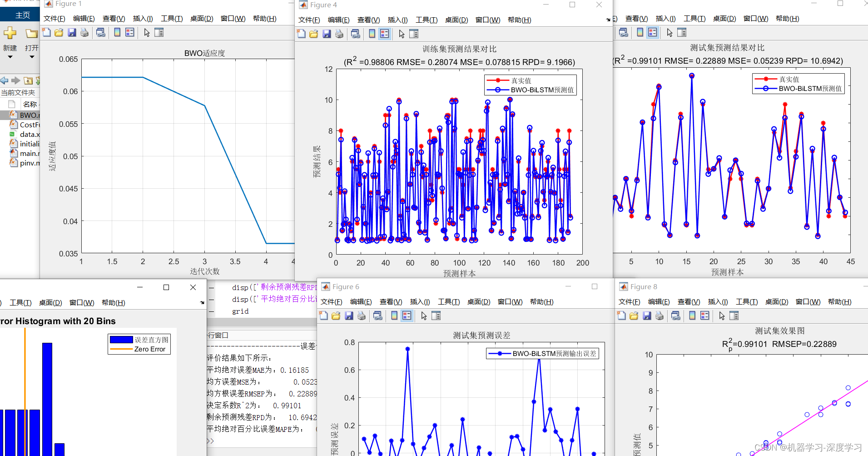Expand the 打开 dropdown arrow in MATLAB
The image size is (868, 456).
[x=32, y=57]
